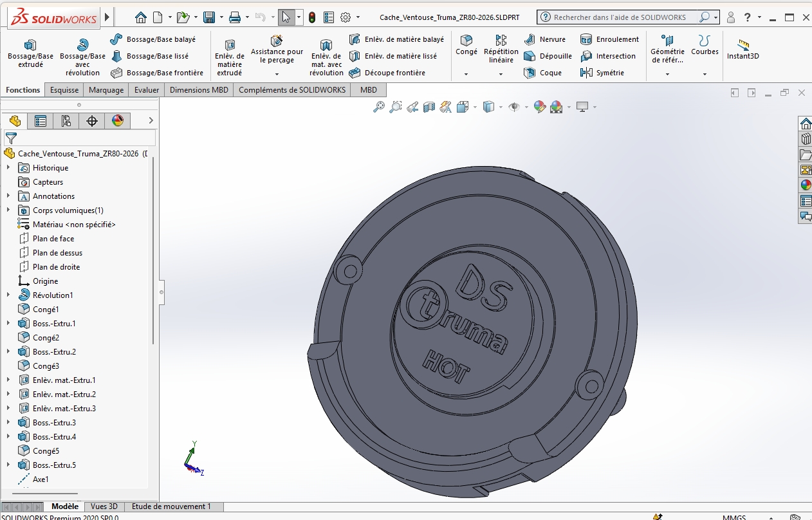Screen dimensions: 812x520
Task: Switch to the Esquisse tab
Action: click(64, 90)
